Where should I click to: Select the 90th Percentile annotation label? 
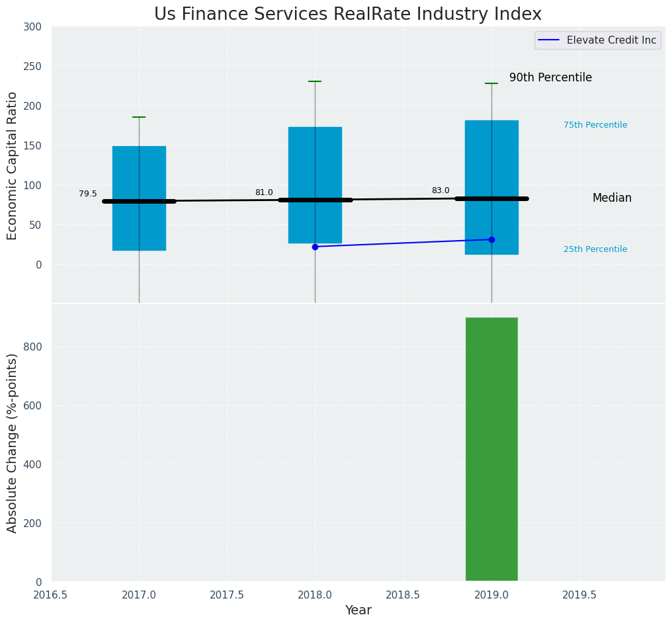point(550,78)
